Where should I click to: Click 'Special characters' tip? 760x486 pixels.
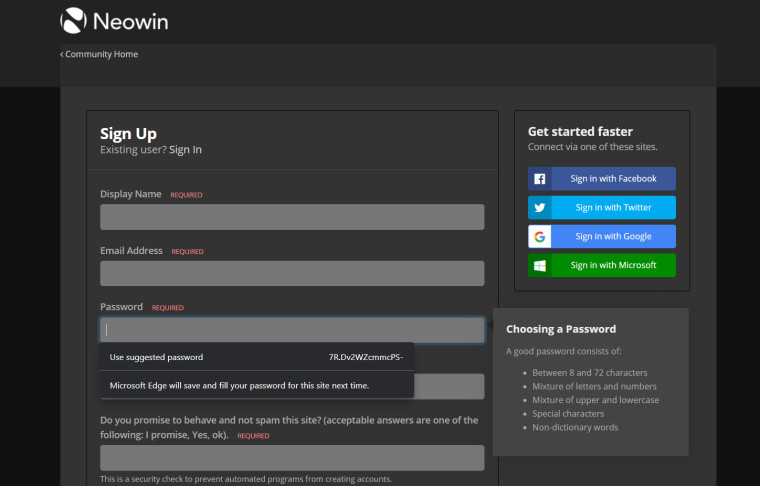tap(568, 414)
